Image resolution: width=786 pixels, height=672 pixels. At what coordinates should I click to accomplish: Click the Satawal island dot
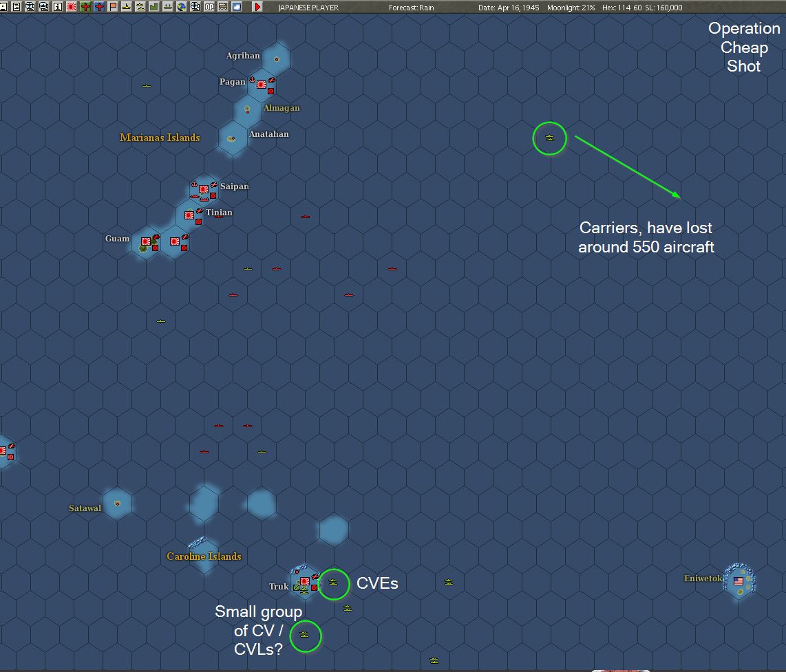(x=117, y=503)
